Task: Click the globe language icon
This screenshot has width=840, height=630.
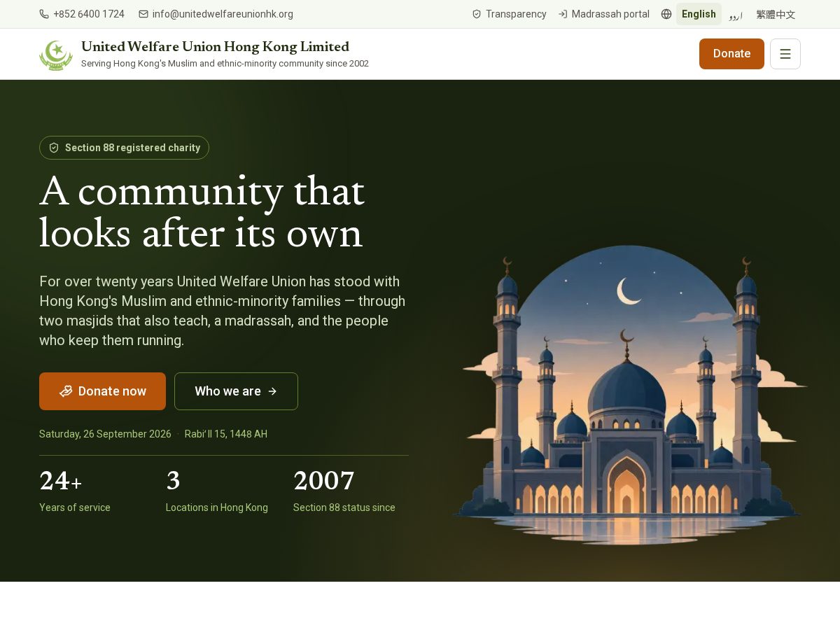Action: [x=666, y=14]
